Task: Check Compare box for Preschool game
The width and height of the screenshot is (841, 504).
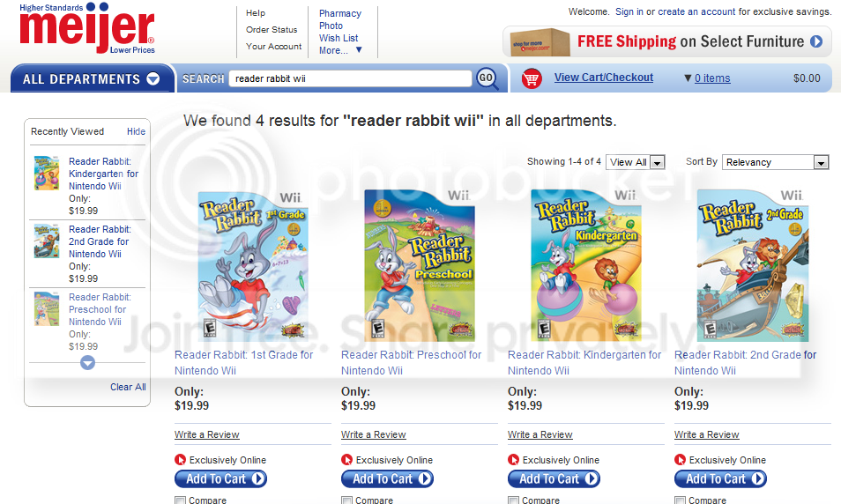Action: [347, 500]
